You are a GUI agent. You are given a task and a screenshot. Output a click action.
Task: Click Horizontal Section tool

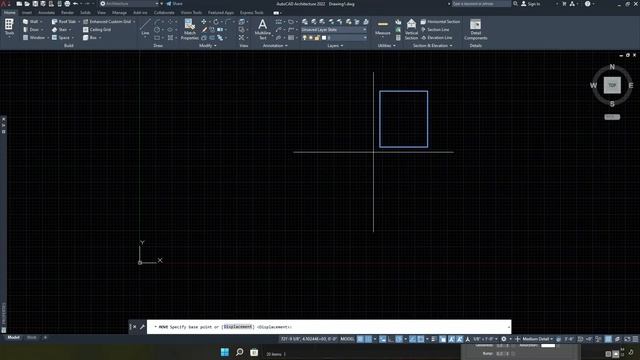(440, 22)
